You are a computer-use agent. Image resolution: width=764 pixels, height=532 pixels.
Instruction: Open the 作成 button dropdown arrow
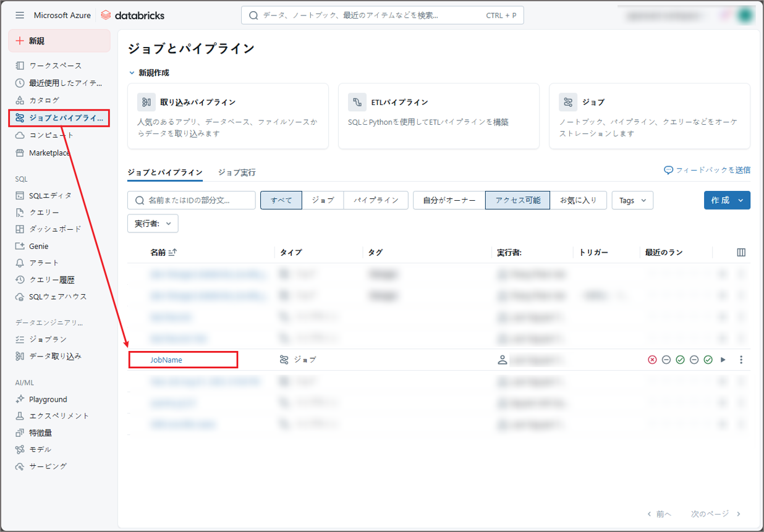741,200
